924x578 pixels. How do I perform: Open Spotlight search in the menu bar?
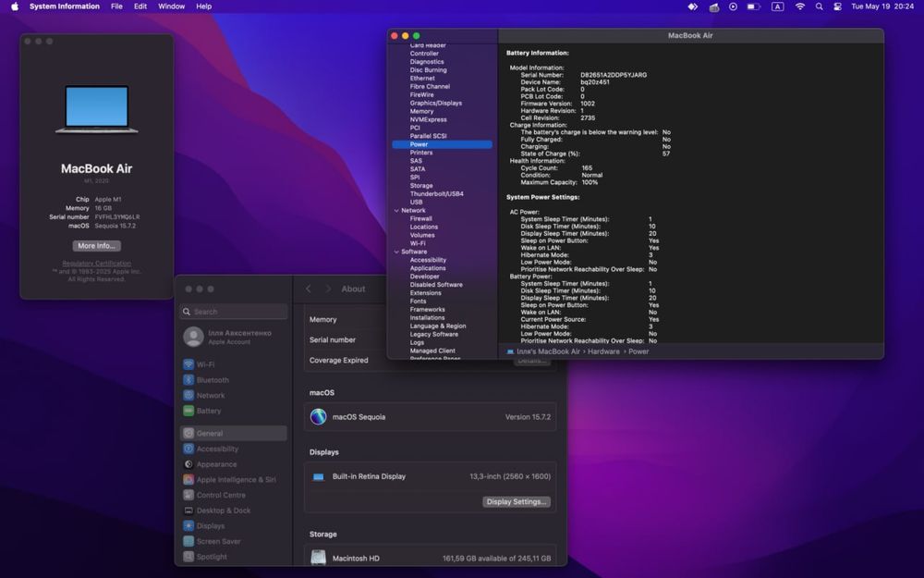(819, 6)
